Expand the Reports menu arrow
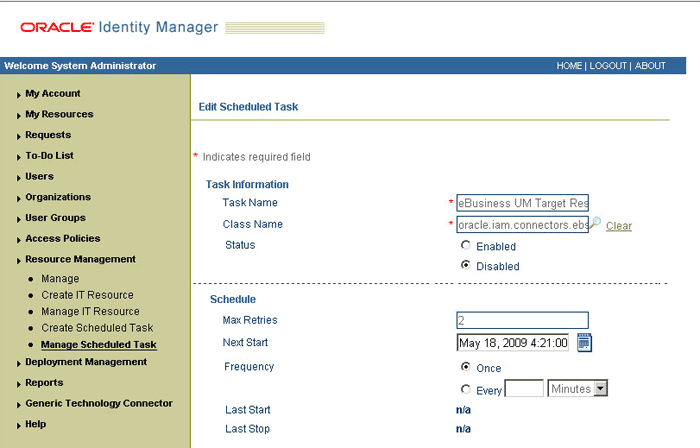Viewport: 700px width, 448px height. click(19, 384)
